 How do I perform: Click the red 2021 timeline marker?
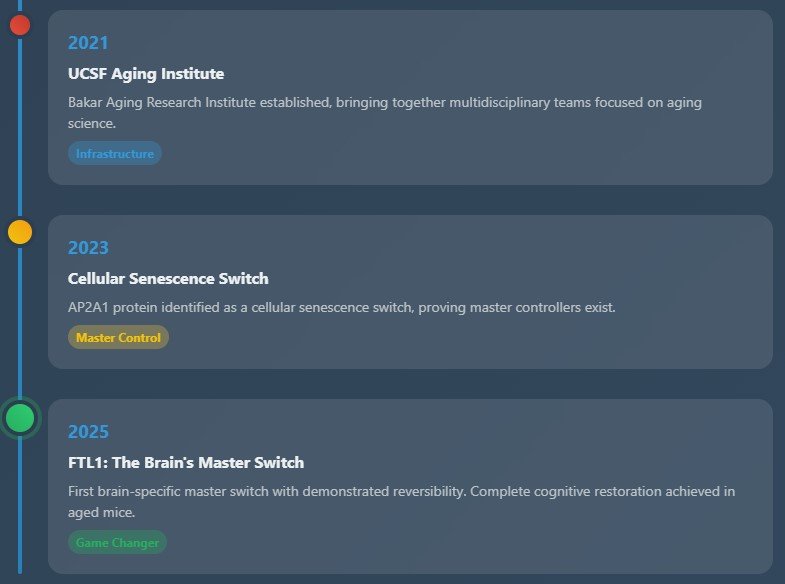coord(20,24)
